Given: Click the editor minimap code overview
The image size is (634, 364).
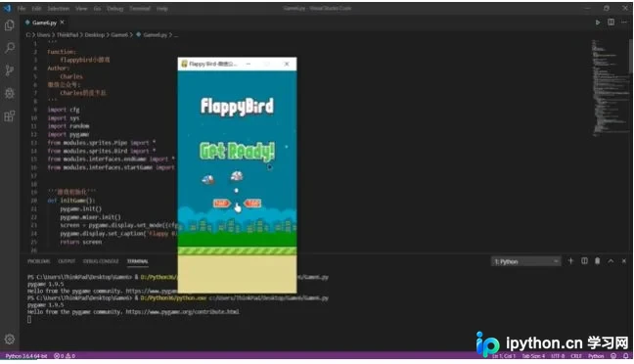Looking at the screenshot, I should point(611,87).
